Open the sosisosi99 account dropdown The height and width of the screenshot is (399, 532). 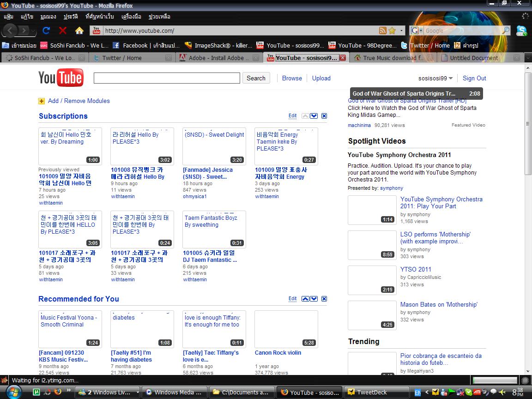pos(435,79)
